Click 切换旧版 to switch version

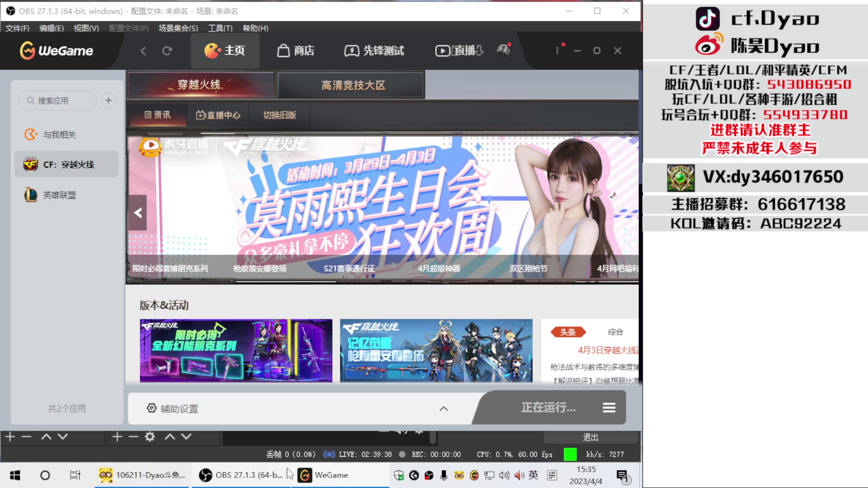pos(280,115)
